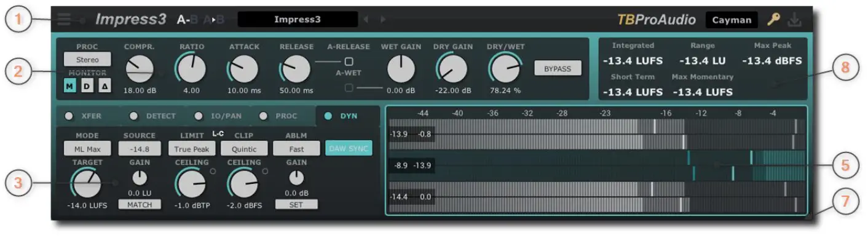Load the previous preset arrow
This screenshot has height=238, width=868.
tap(366, 20)
